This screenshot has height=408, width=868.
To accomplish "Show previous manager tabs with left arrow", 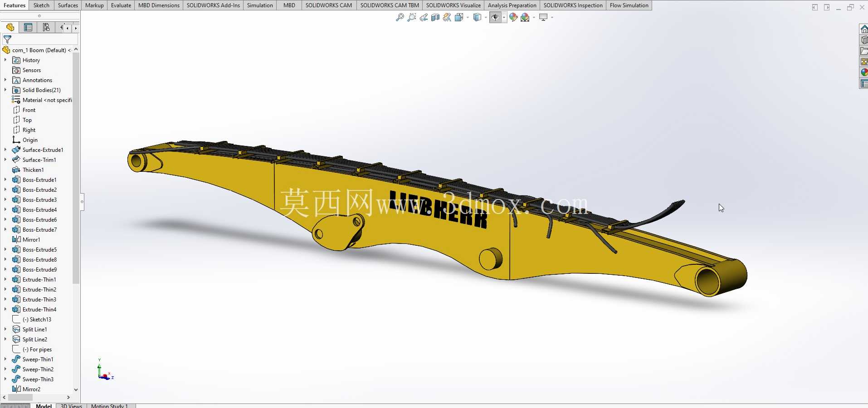I will (68, 28).
